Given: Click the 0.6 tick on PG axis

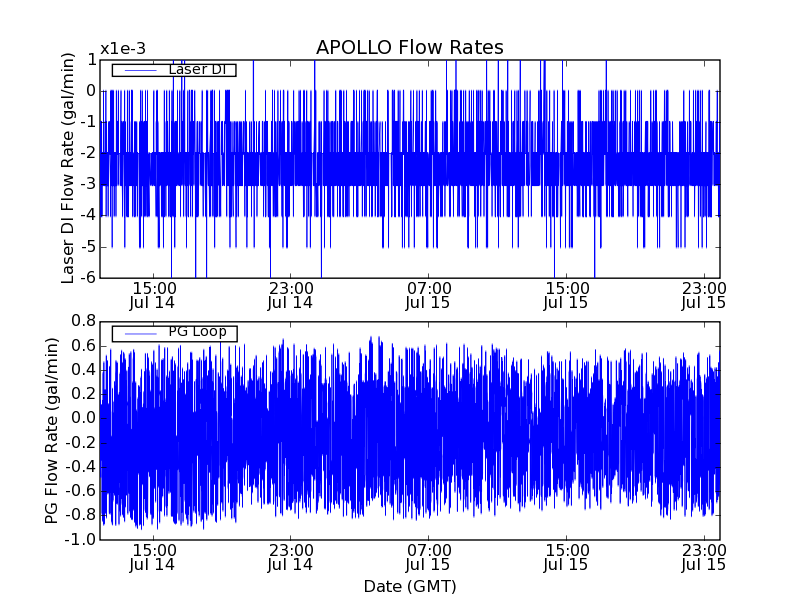Looking at the screenshot, I should (83, 346).
